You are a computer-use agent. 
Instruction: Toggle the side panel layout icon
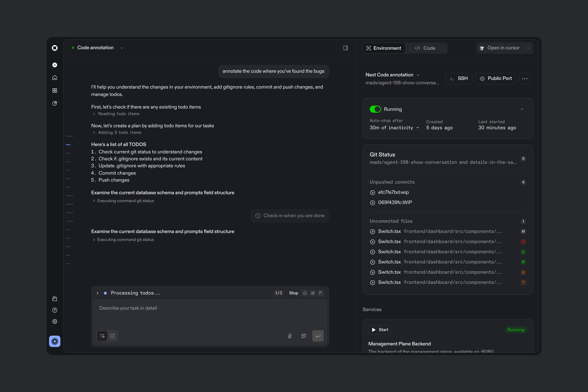coord(346,48)
